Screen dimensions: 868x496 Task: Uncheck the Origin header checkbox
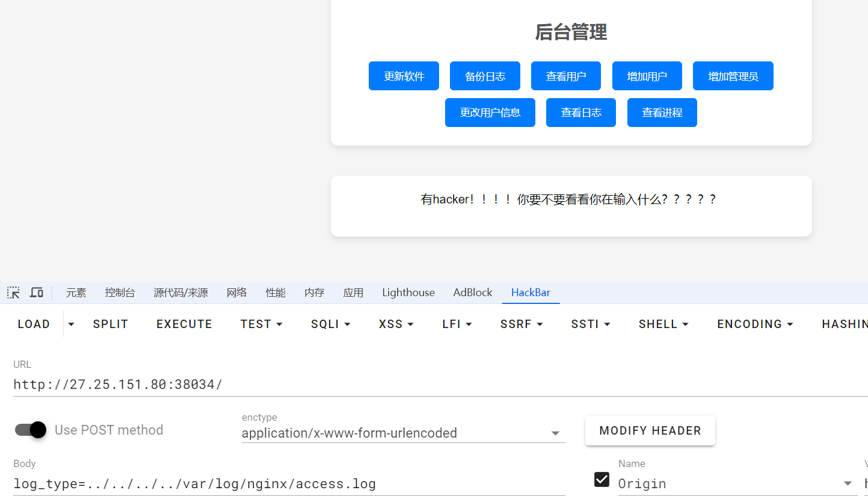click(x=602, y=479)
